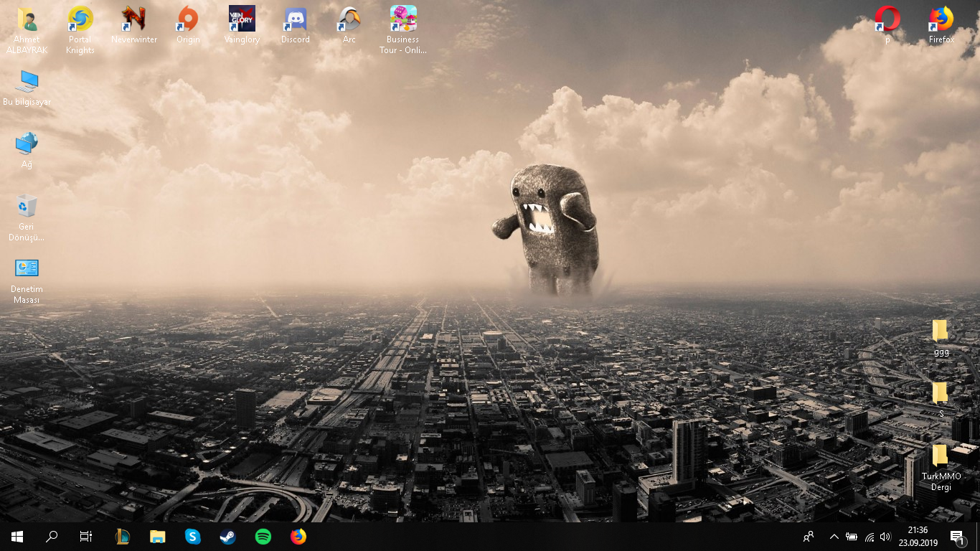Launch Portal Knights desktop shortcut
The width and height of the screenshot is (980, 551).
[x=80, y=19]
